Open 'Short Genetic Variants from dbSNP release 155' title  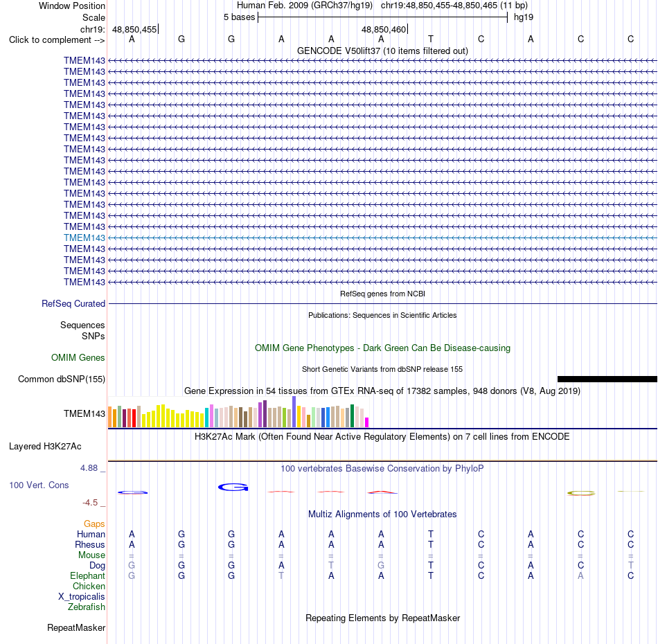tap(382, 369)
